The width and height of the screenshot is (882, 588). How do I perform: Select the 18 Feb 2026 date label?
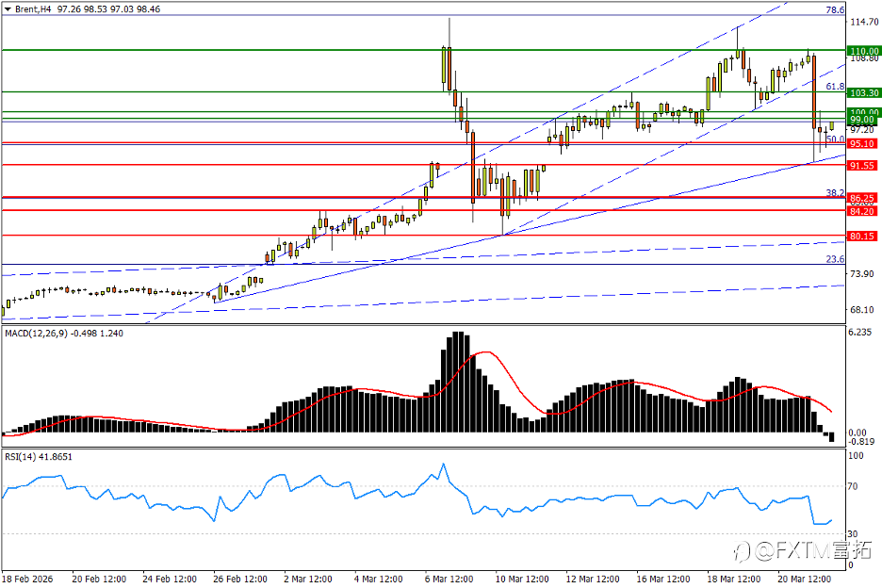pos(27,579)
